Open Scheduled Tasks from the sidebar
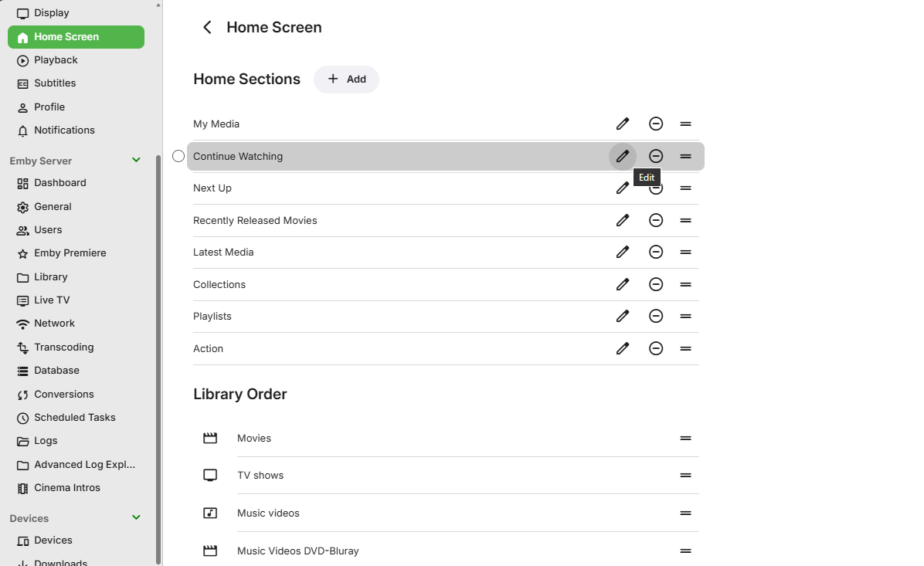The width and height of the screenshot is (924, 566). 74,418
